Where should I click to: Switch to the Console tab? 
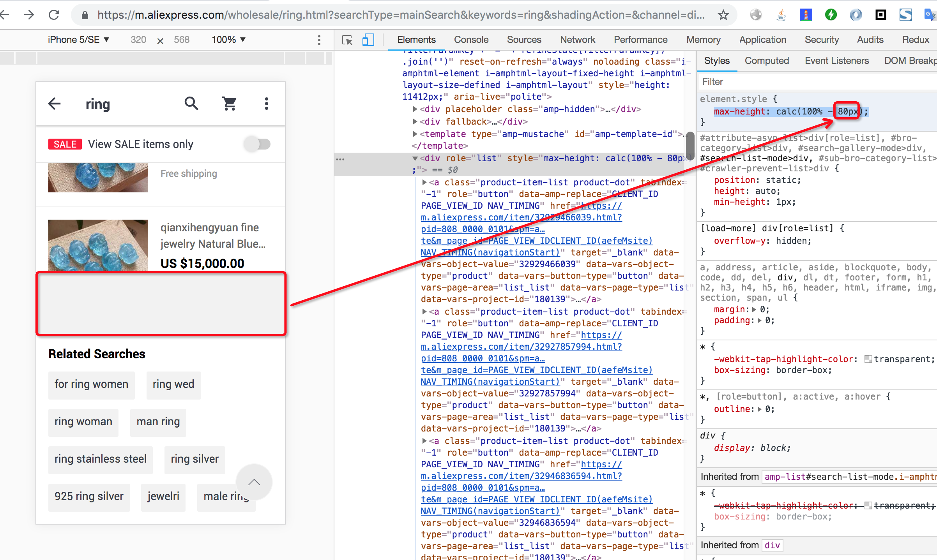tap(471, 40)
